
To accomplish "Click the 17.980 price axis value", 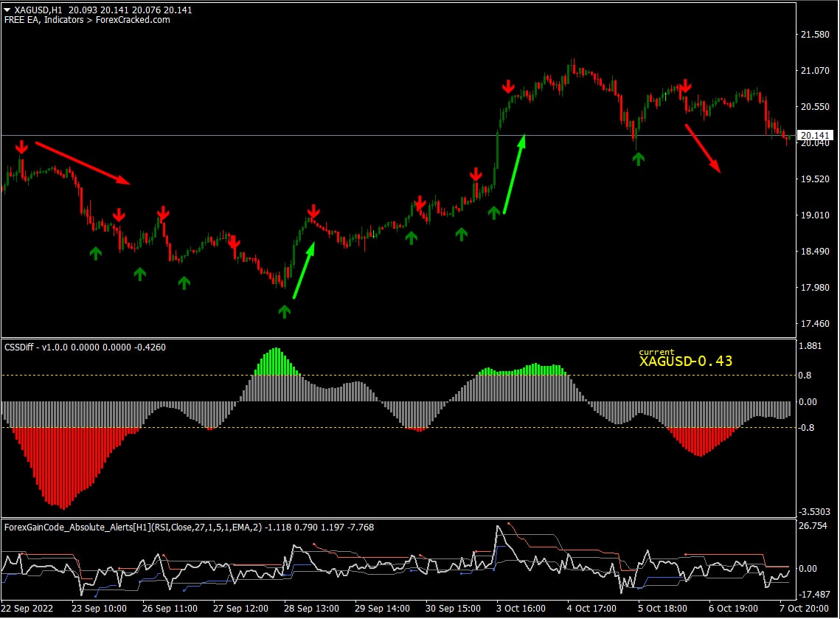I will pyautogui.click(x=815, y=288).
